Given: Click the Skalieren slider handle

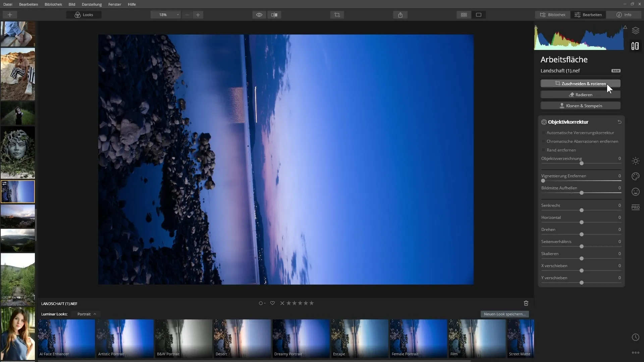Looking at the screenshot, I should pyautogui.click(x=582, y=258).
